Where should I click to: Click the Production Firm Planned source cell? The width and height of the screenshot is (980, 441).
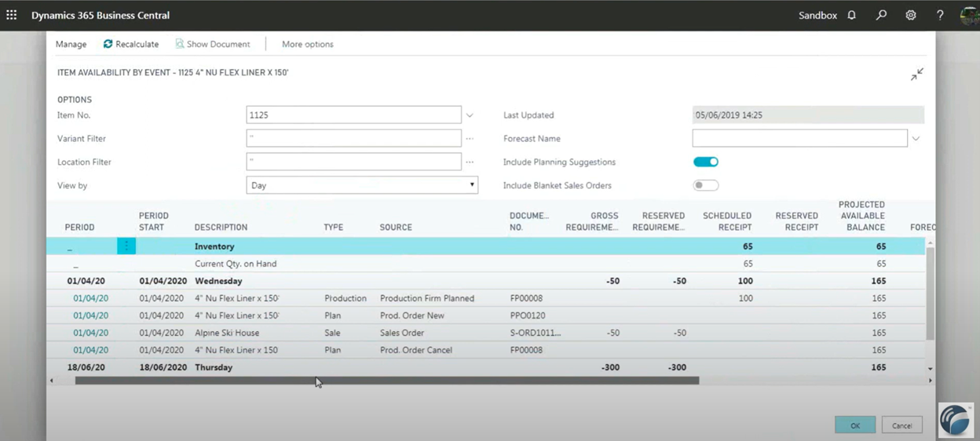(427, 298)
